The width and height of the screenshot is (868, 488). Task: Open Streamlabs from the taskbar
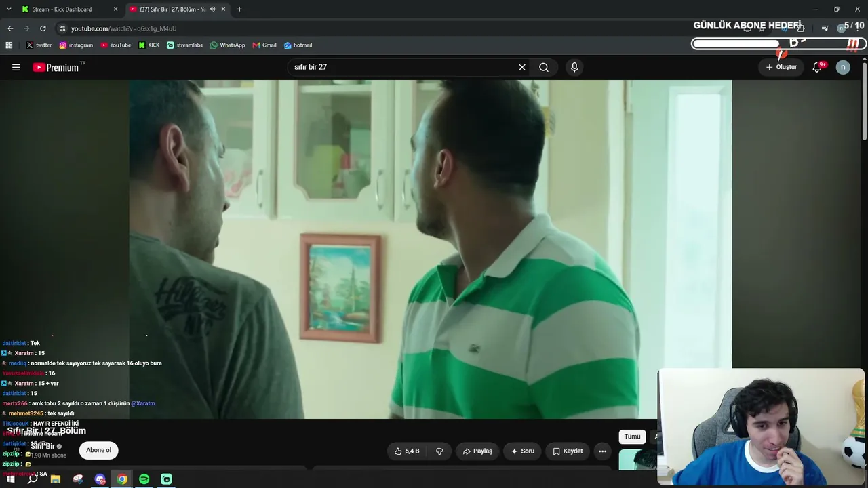pyautogui.click(x=167, y=479)
